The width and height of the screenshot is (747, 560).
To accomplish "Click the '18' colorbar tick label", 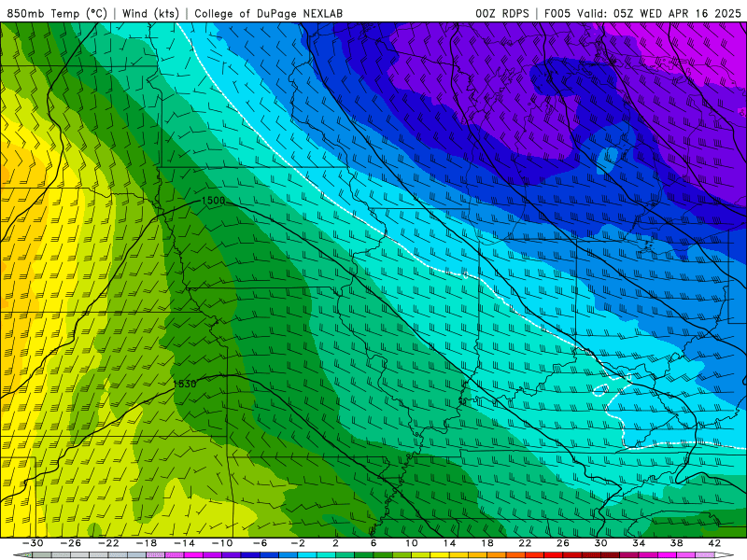I will [487, 543].
